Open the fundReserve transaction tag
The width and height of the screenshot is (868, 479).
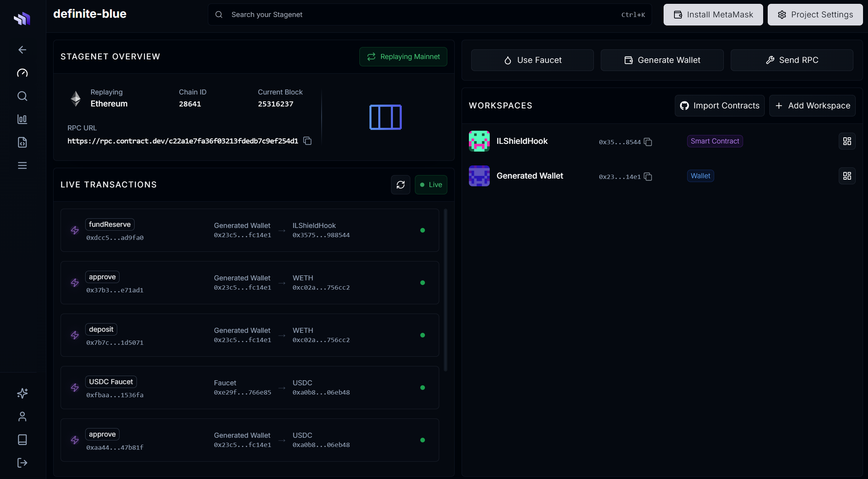pyautogui.click(x=110, y=224)
